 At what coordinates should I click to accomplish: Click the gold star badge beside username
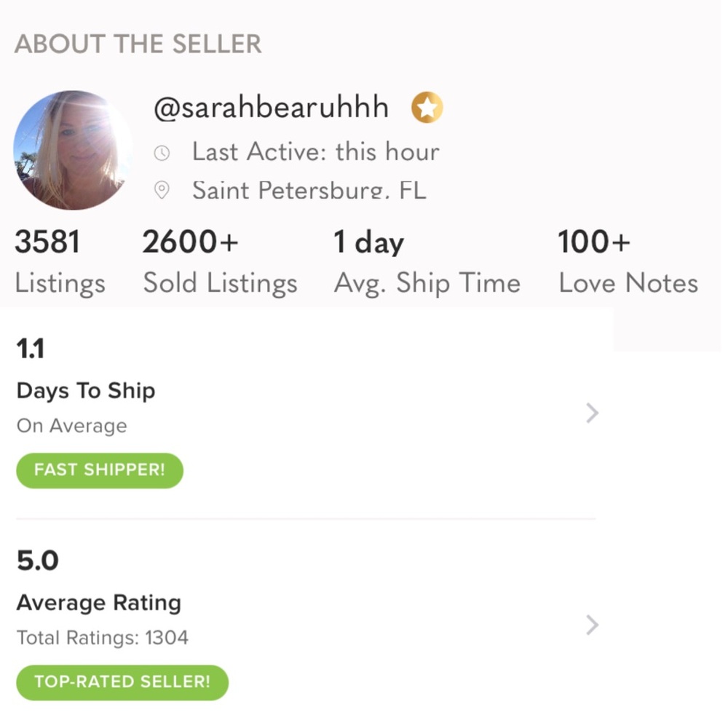427,109
